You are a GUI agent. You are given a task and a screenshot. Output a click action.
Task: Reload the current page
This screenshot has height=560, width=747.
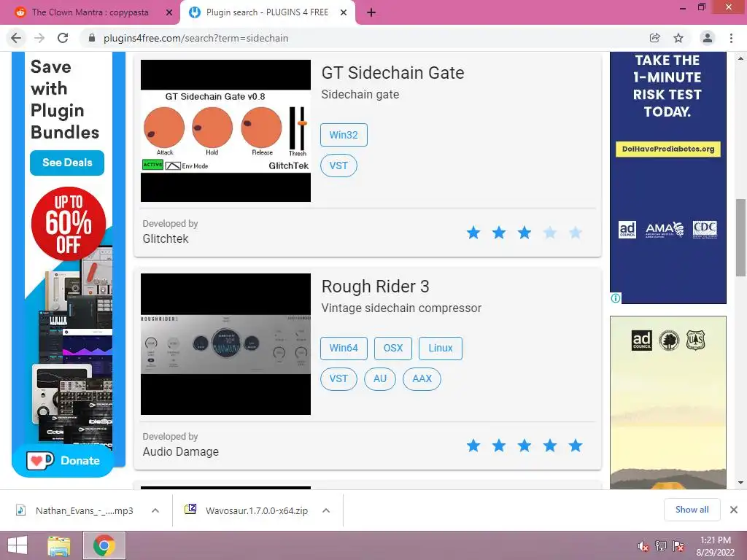coord(63,38)
